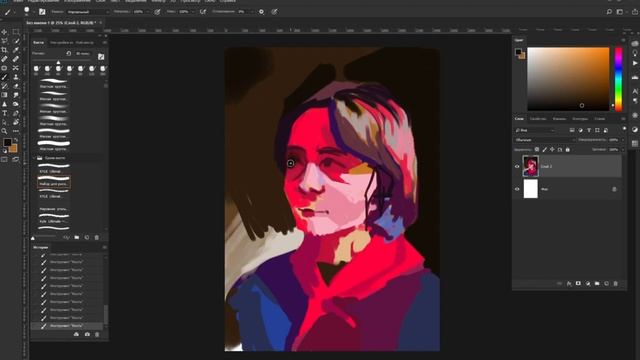
Task: Select the Gradient tool
Action: point(4,95)
